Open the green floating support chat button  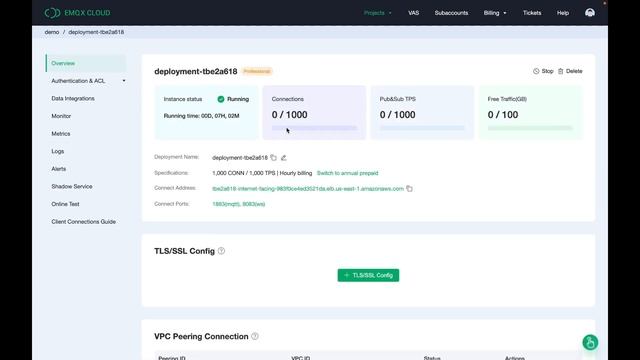590,342
